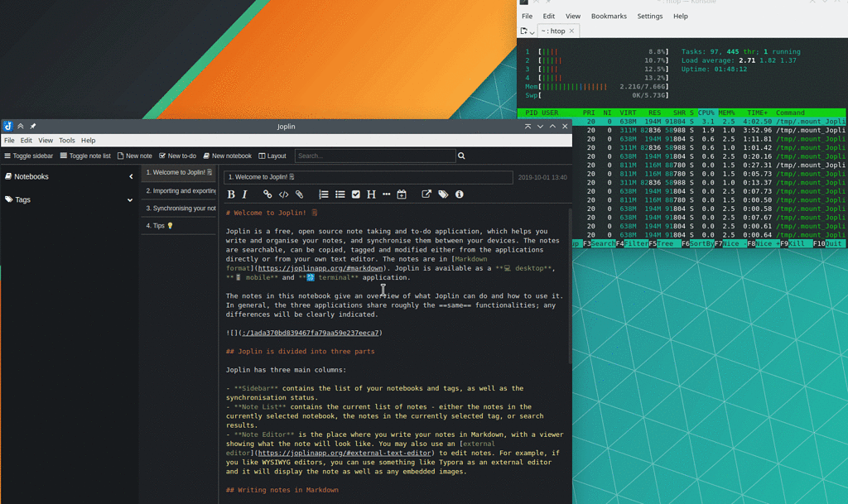Attach a file to the note
This screenshot has height=504, width=848.
pyautogui.click(x=299, y=194)
